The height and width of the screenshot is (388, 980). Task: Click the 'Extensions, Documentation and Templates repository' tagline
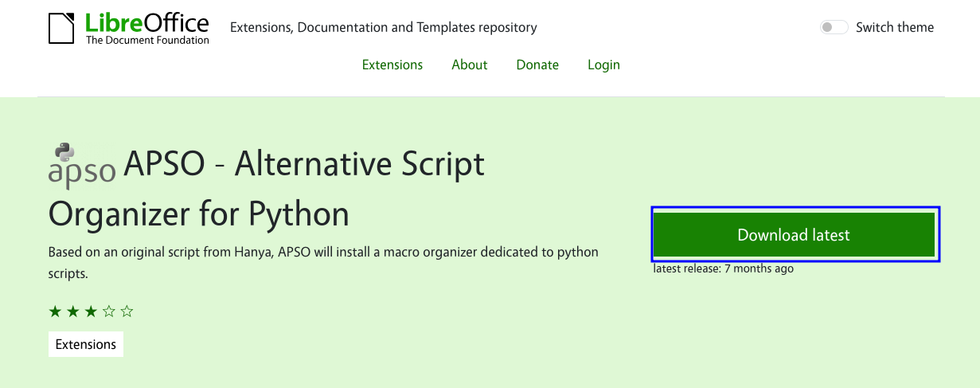click(x=384, y=27)
